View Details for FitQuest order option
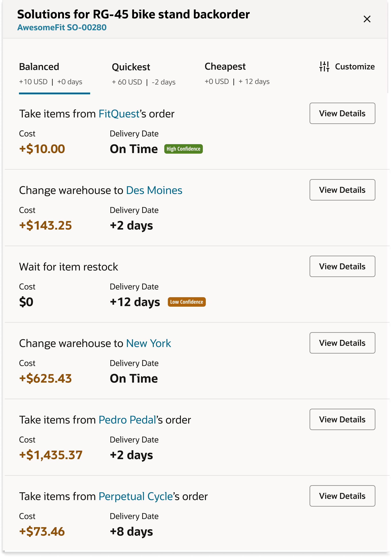The height and width of the screenshot is (557, 392). pos(342,113)
